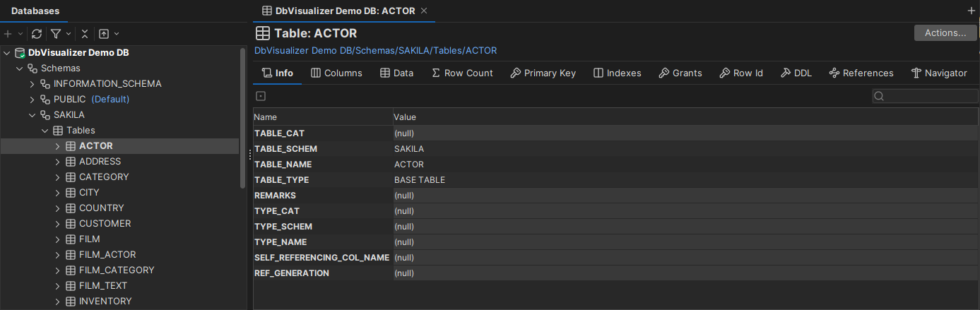Click the ACTOR table icon in tree

(x=71, y=146)
